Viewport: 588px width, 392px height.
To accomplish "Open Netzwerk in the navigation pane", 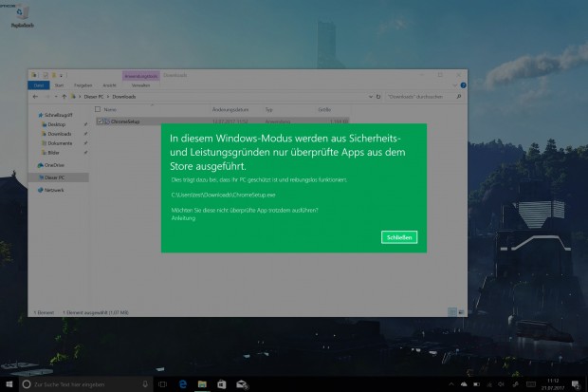I will click(51, 190).
